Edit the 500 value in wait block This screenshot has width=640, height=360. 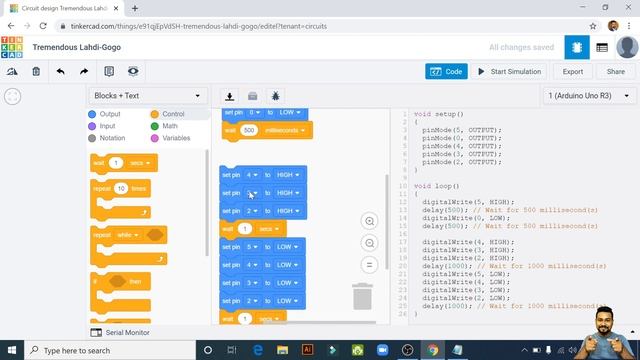pyautogui.click(x=249, y=130)
